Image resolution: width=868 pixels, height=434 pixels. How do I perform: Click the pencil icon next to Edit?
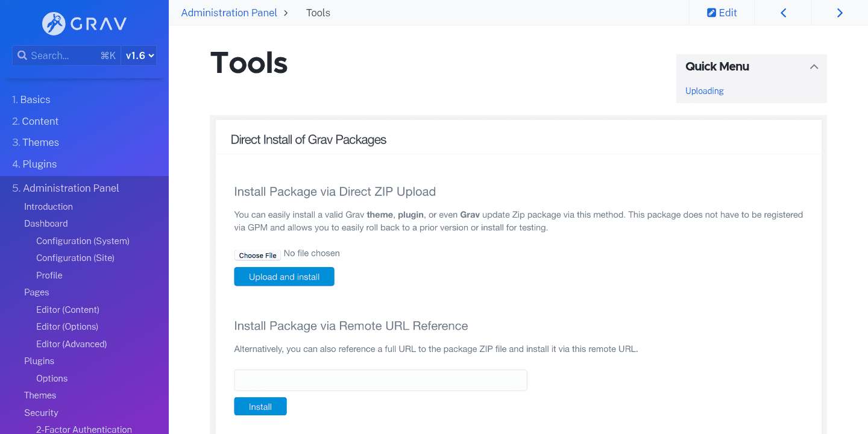[712, 12]
